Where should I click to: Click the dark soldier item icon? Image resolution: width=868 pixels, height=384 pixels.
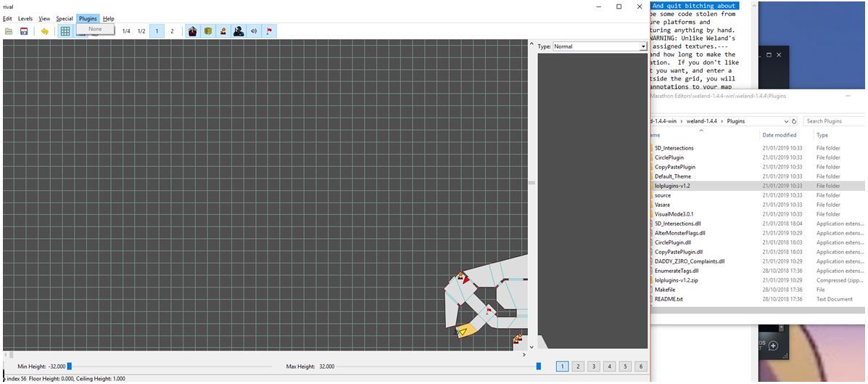[x=239, y=31]
